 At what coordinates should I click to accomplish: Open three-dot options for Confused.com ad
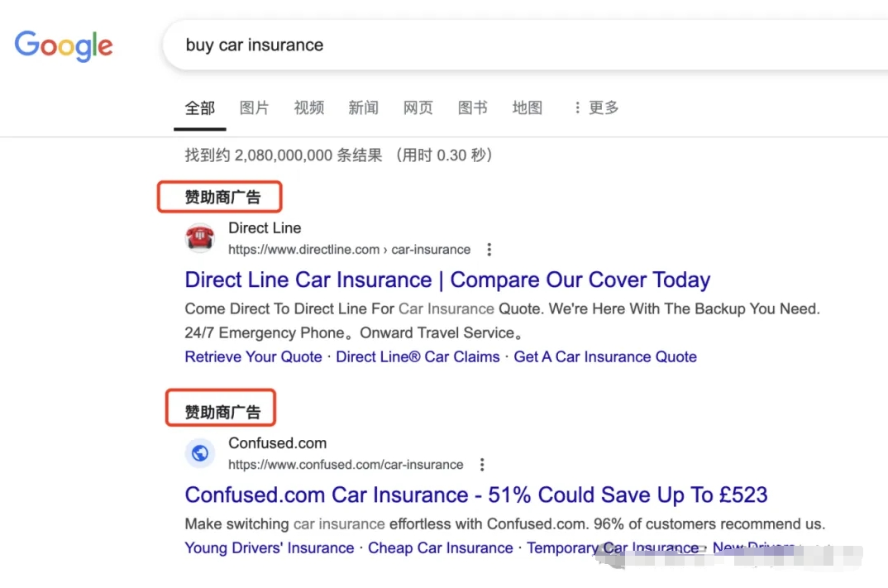(482, 465)
